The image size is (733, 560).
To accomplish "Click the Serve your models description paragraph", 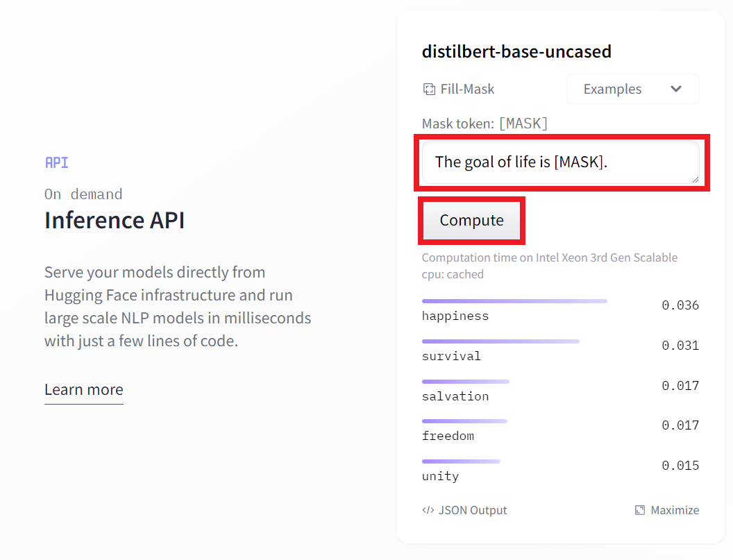I will [x=178, y=307].
